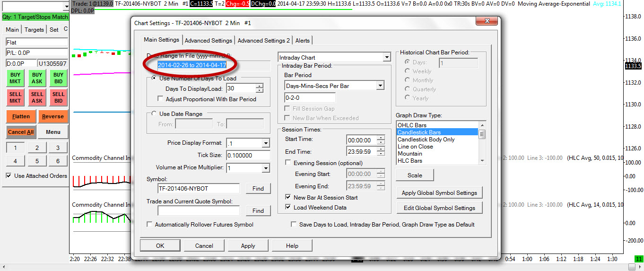Screen dimensions: 644x271
Task: Click the Days To Display/Load spinner arrows
Action: coord(259,88)
